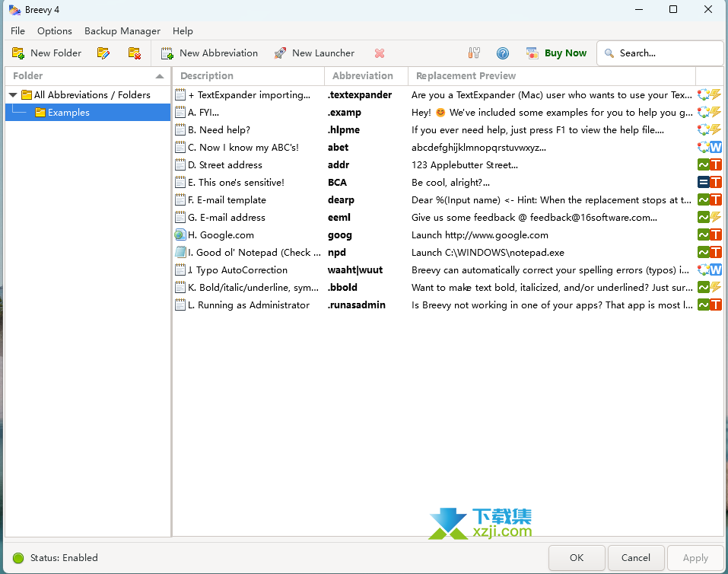The image size is (728, 574).
Task: Sort by the Folder column header
Action: click(x=87, y=76)
